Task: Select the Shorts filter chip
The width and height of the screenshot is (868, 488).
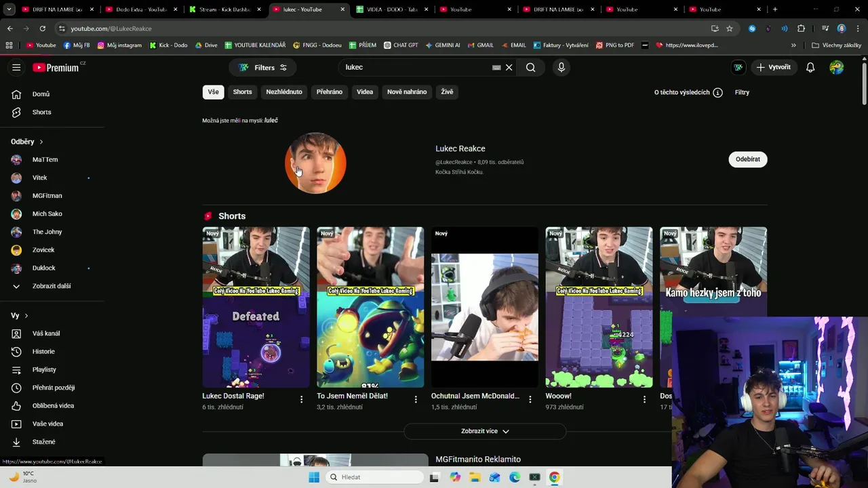Action: (x=242, y=91)
